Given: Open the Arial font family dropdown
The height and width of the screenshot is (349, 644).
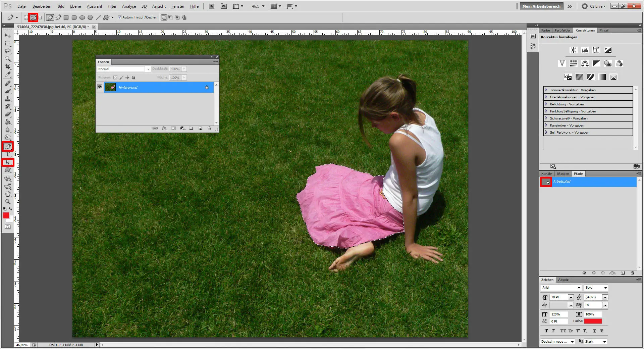Looking at the screenshot, I should 579,288.
